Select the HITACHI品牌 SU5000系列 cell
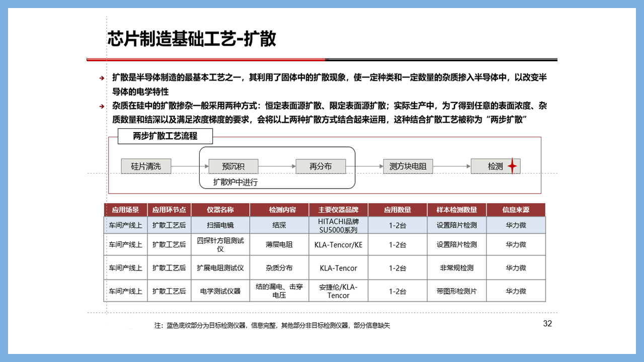Viewport: 644px width, 362px height. (x=338, y=225)
